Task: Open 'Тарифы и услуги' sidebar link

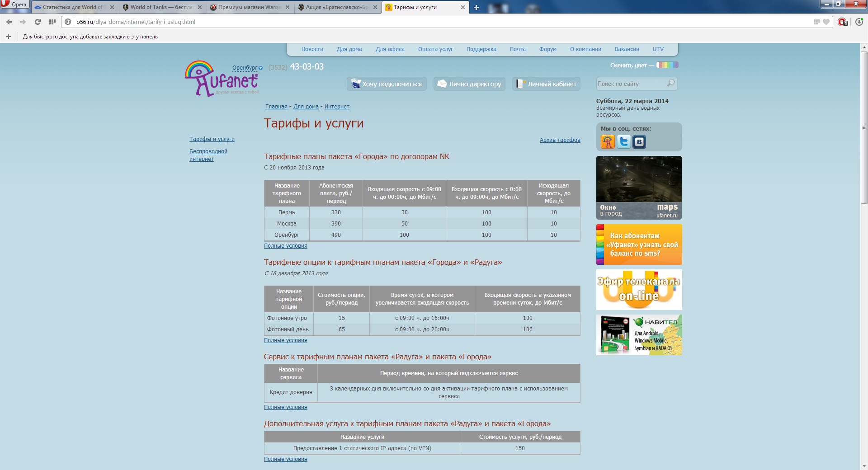Action: pyautogui.click(x=212, y=139)
